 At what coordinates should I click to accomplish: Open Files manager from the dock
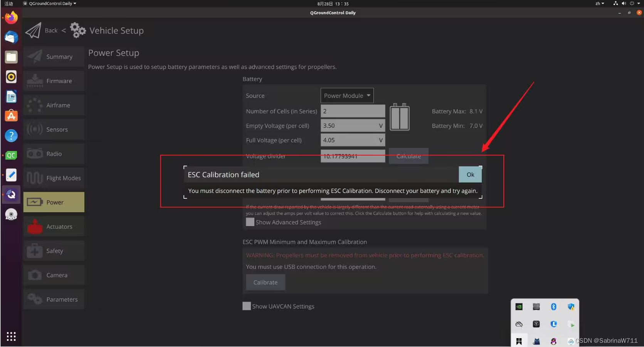point(11,57)
